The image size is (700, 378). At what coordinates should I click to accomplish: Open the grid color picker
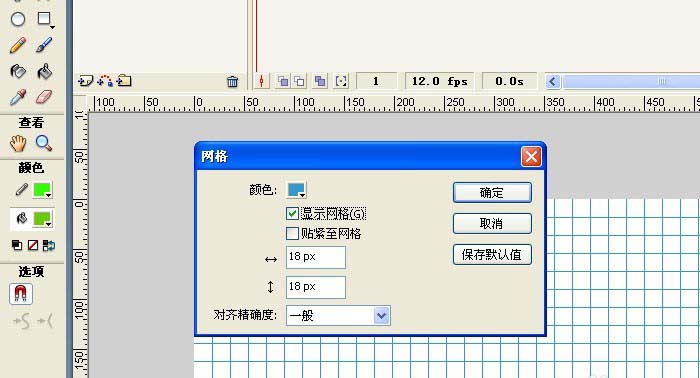(x=296, y=190)
